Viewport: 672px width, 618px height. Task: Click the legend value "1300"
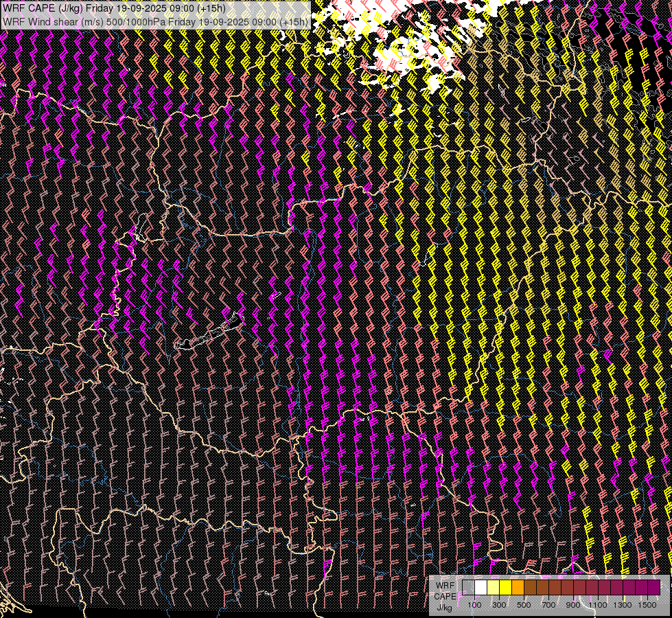(x=623, y=605)
